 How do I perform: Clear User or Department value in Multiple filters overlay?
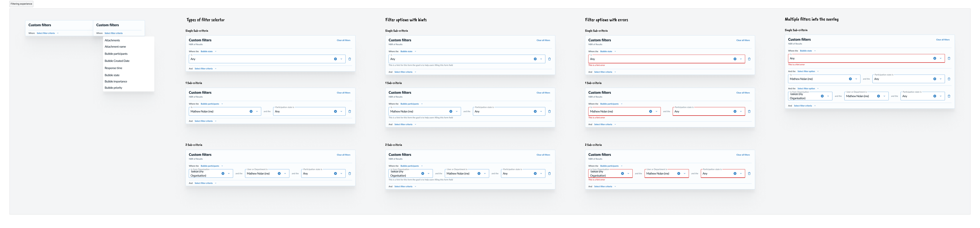[x=878, y=96]
